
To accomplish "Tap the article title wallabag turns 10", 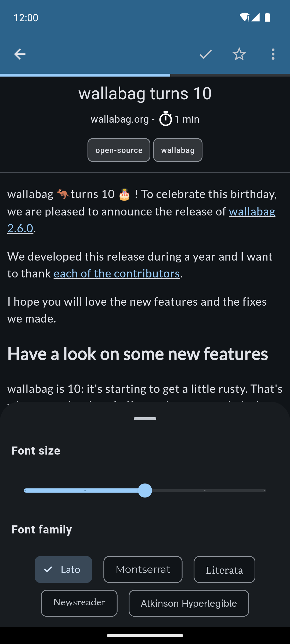I will (x=145, y=93).
